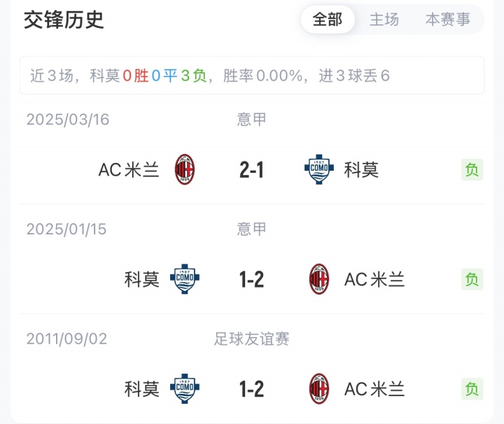Click Como crest in 2025/01/15 match
Viewport: 504px width, 424px height.
185,280
